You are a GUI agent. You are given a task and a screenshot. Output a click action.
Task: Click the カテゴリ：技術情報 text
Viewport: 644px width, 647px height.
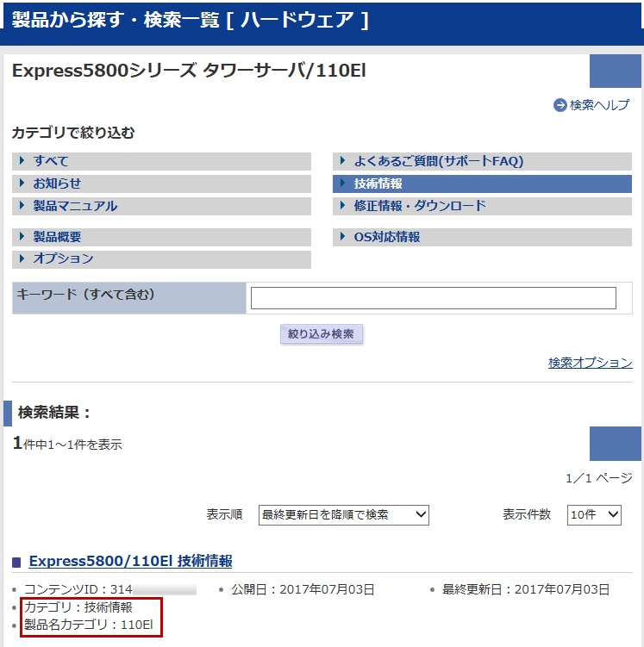pyautogui.click(x=78, y=607)
